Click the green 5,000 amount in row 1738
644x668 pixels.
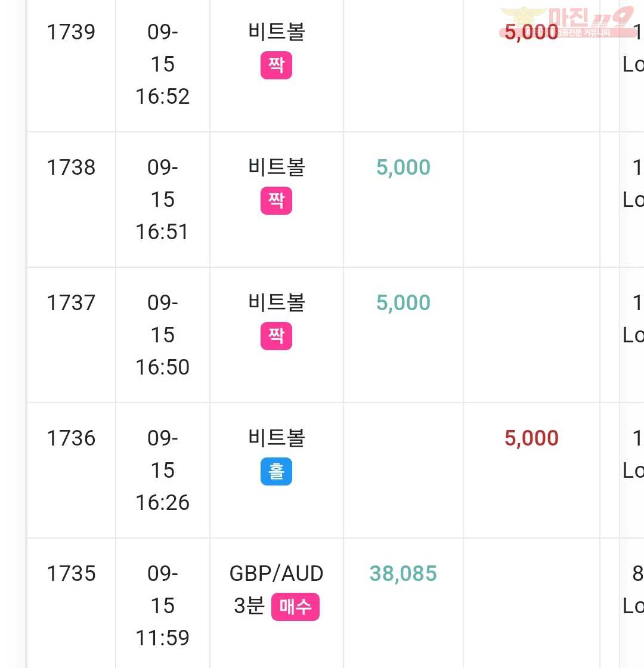[x=403, y=168]
